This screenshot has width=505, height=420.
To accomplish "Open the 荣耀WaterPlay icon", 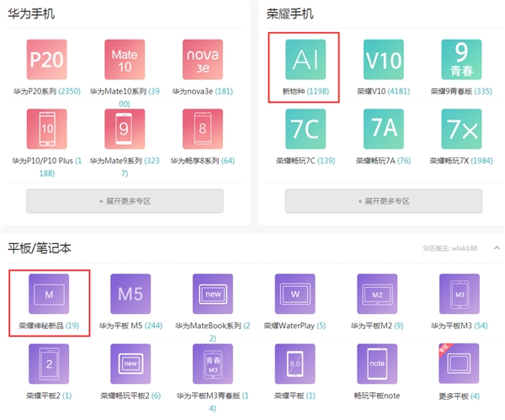I will click(x=295, y=294).
